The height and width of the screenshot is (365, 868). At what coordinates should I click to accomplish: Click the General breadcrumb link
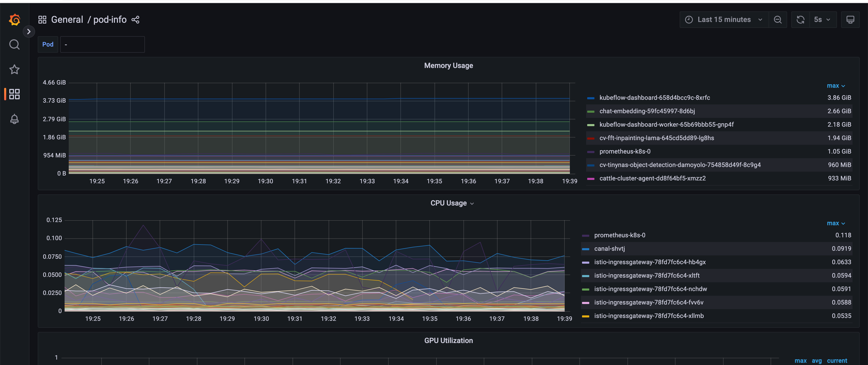pos(67,20)
